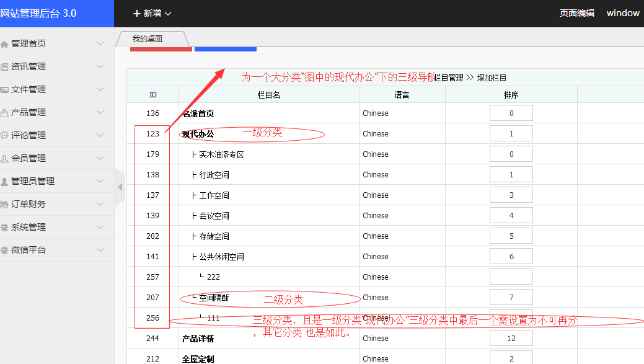Image resolution: width=644 pixels, height=364 pixels.
Task: Expand the 订单财务 menu chevron
Action: coord(100,204)
